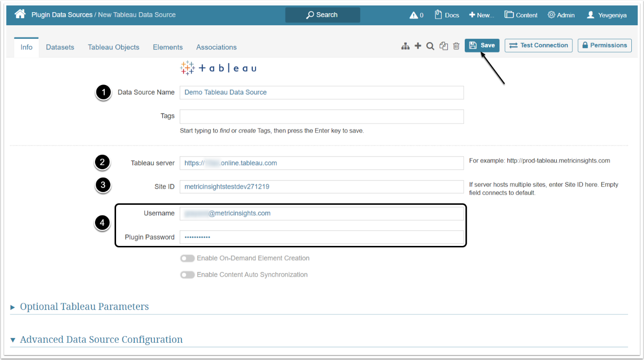Click the Tableau logo
This screenshot has height=360, width=644.
[x=219, y=68]
